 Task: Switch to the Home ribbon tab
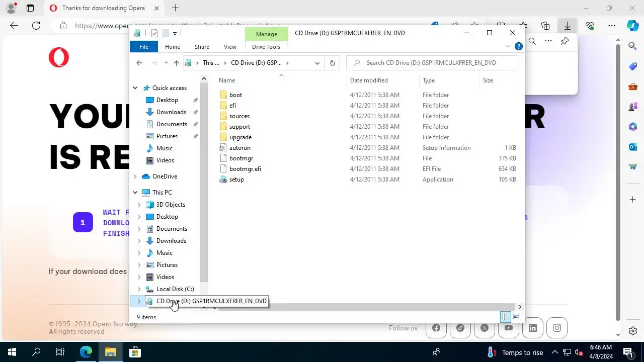(x=173, y=47)
